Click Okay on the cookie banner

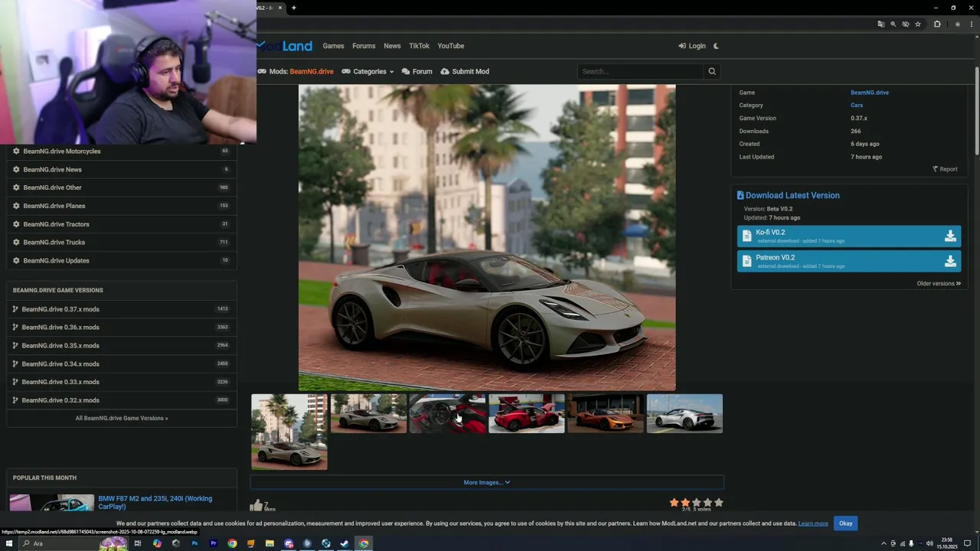845,523
